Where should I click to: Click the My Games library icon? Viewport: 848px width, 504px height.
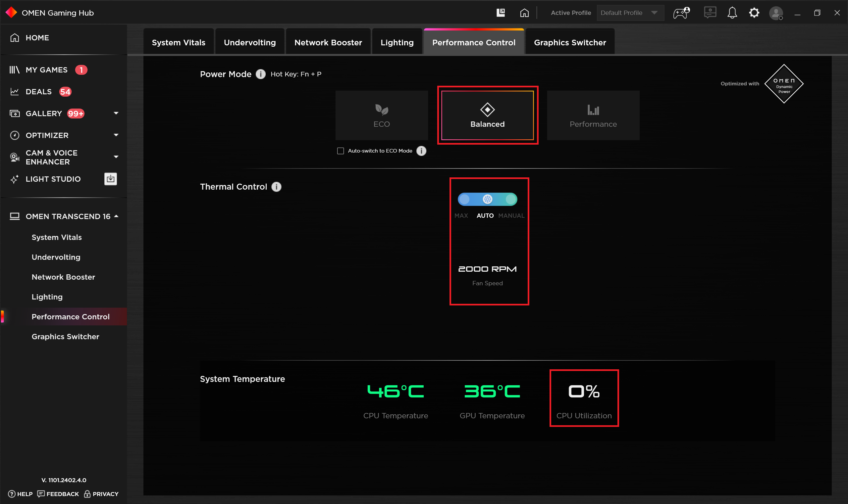(14, 70)
